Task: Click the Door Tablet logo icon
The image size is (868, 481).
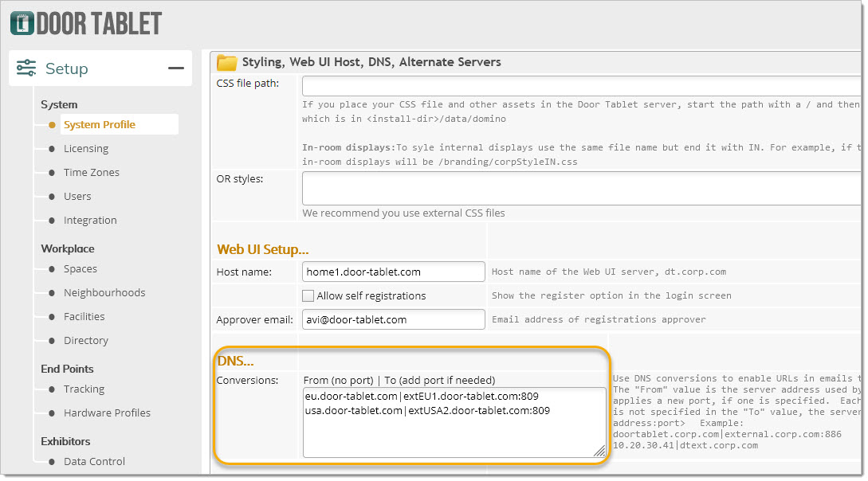Action: (x=22, y=24)
